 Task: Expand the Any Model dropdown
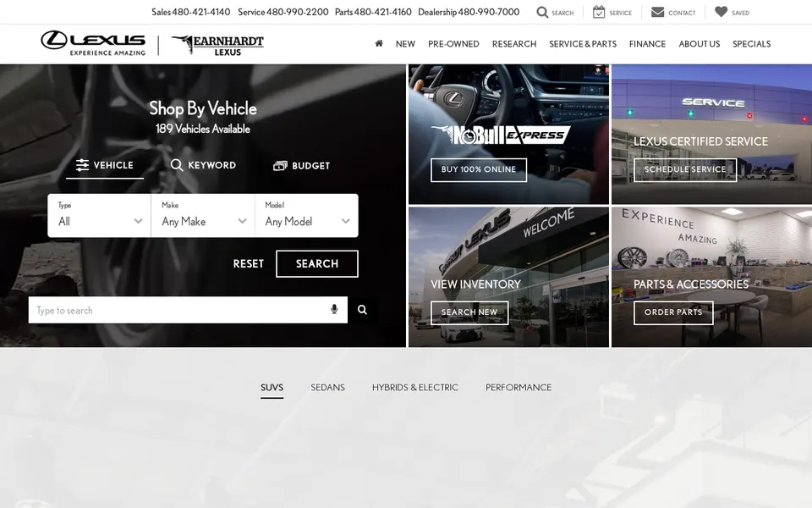(306, 216)
